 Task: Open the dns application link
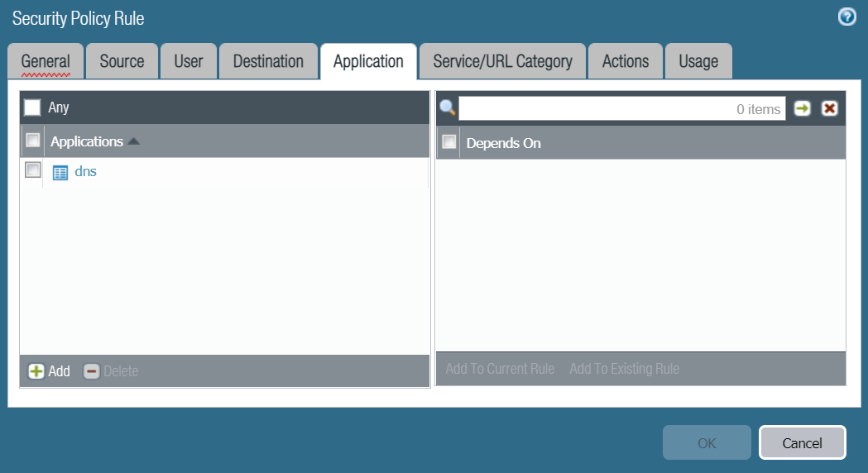[x=86, y=172]
